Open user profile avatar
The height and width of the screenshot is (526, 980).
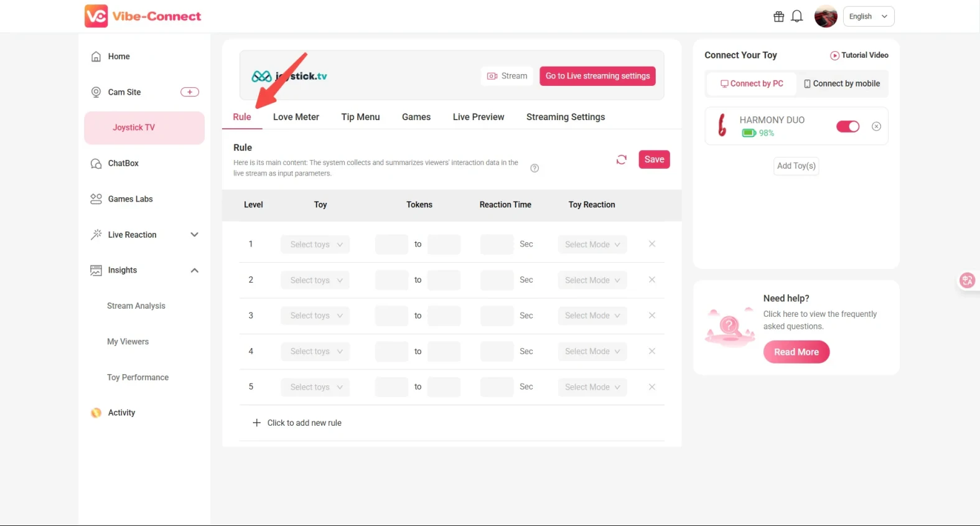[826, 17]
